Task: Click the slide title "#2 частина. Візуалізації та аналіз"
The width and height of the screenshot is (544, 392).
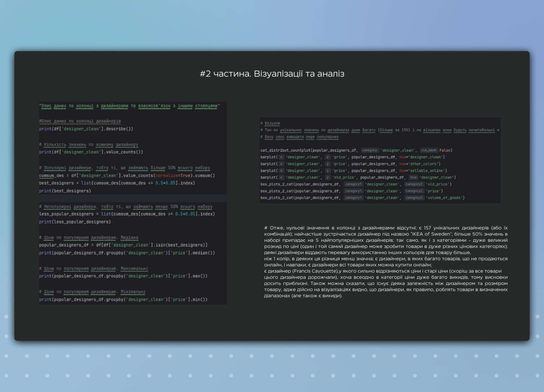Action: 272,74
